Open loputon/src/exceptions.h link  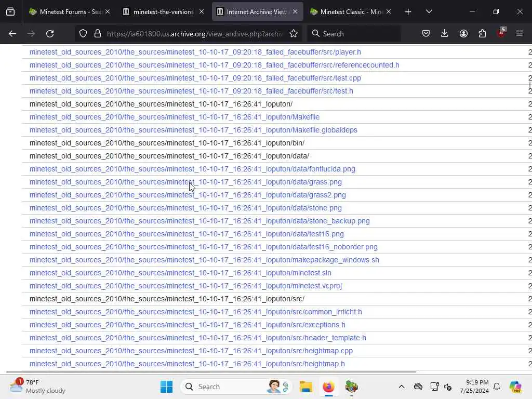click(x=187, y=325)
